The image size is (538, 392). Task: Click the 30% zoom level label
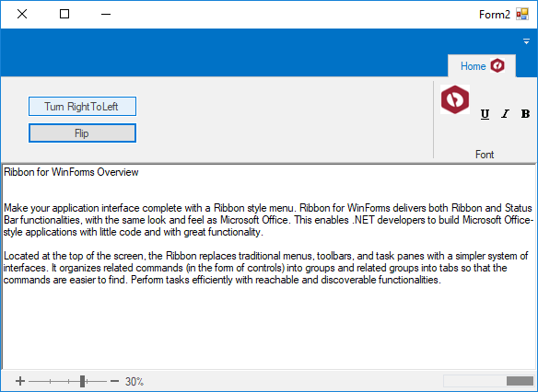(134, 381)
